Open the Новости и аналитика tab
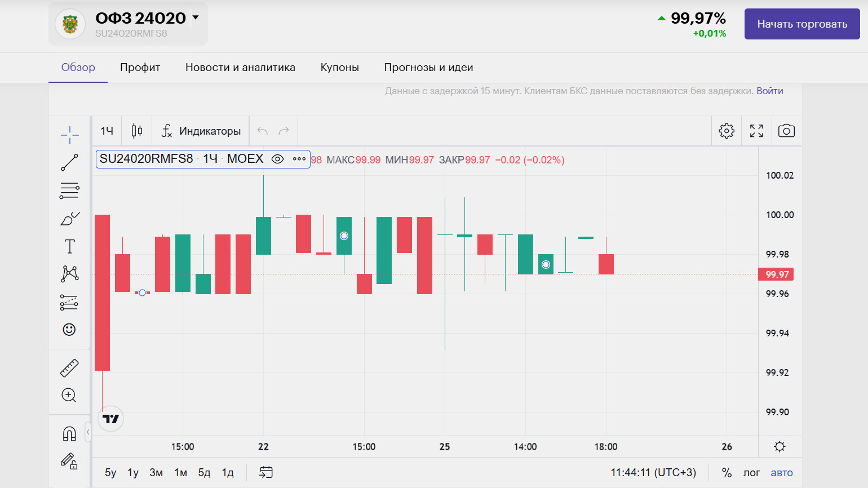Screen dimensions: 868x488 240,68
